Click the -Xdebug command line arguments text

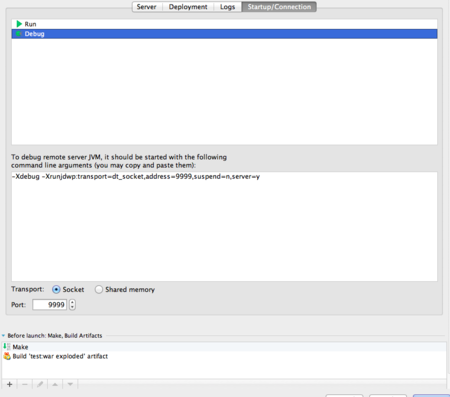136,177
